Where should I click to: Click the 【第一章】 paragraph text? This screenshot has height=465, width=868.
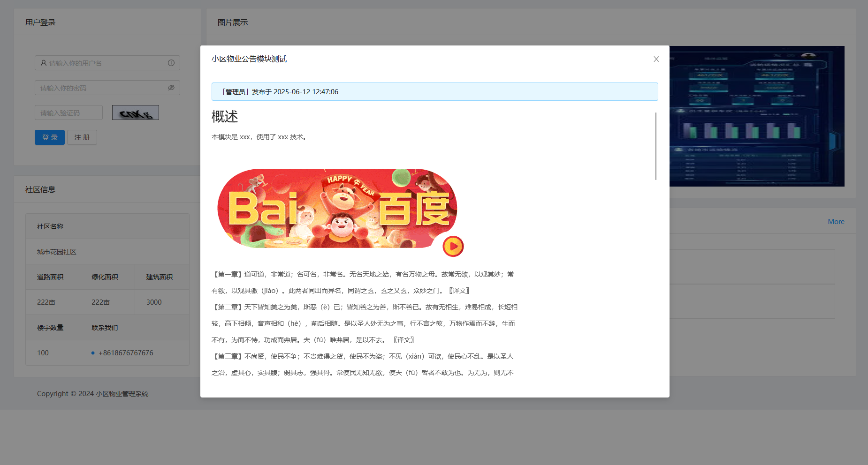tap(365, 283)
